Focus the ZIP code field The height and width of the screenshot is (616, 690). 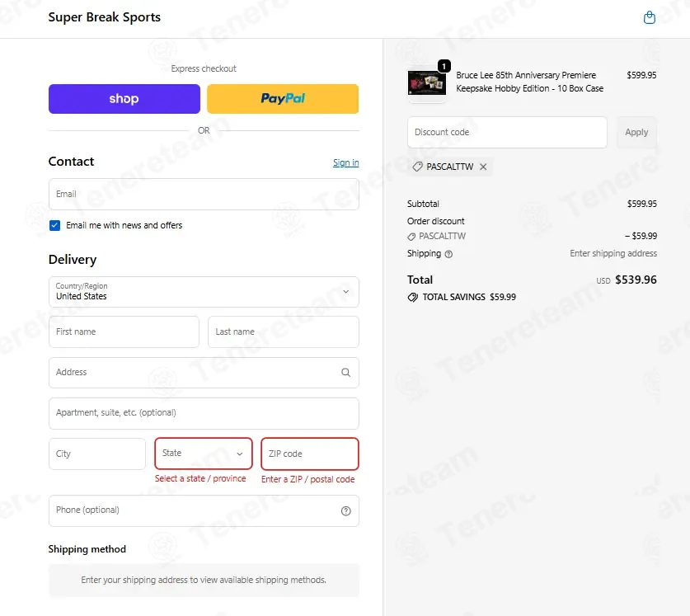pyautogui.click(x=310, y=454)
